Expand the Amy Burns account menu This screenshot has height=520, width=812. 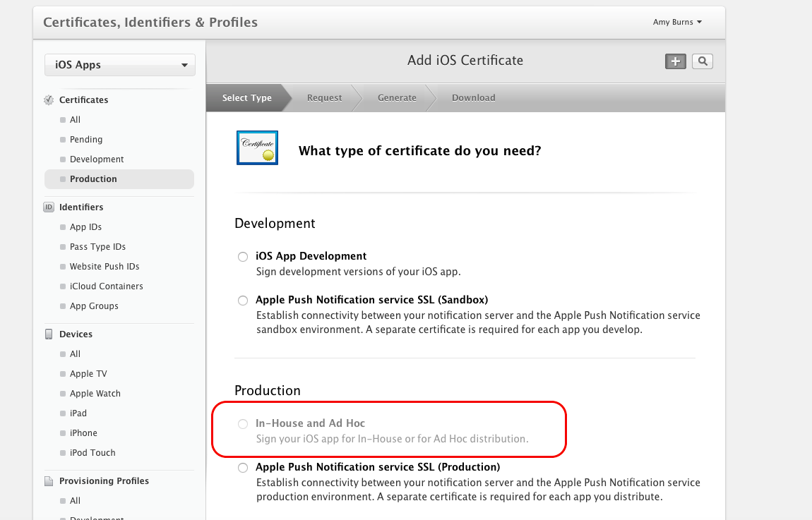[x=676, y=23]
